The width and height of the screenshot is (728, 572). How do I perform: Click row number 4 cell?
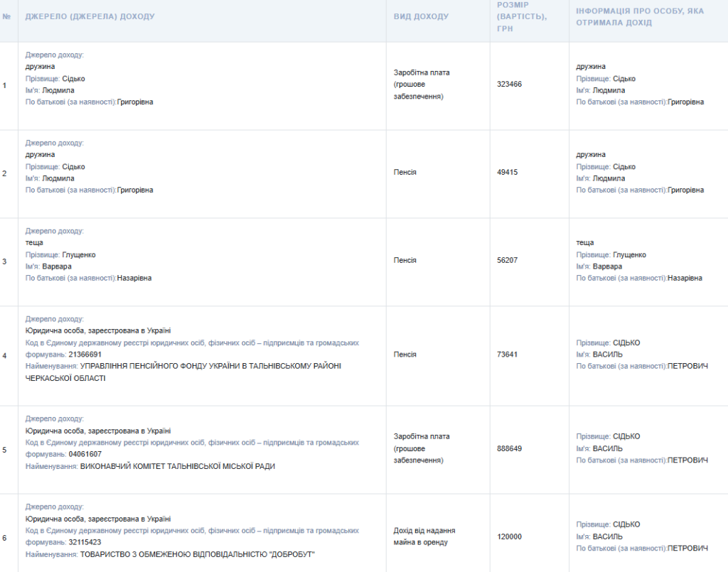pos(5,355)
